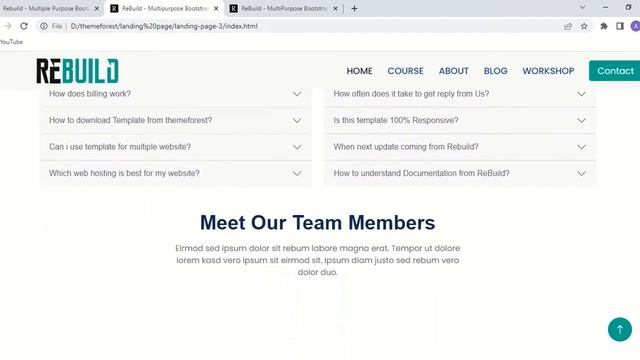The height and width of the screenshot is (360, 640).
Task: Select the active ReBuild Multipurpose Bootstrap tab
Action: click(x=164, y=9)
